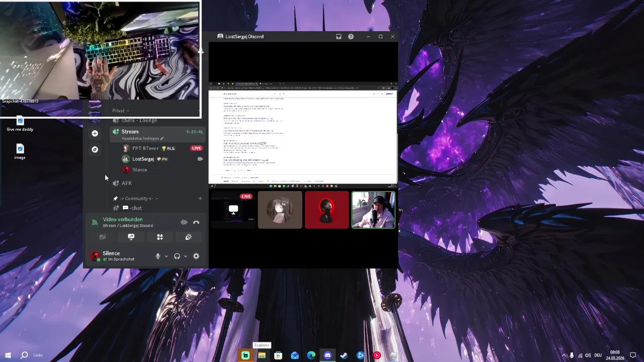644x362 pixels.
Task: Switch to Discord from taskbar
Action: point(328,355)
